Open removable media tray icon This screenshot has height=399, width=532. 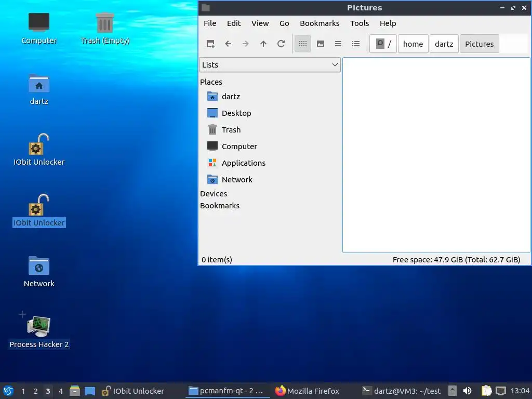tap(453, 391)
